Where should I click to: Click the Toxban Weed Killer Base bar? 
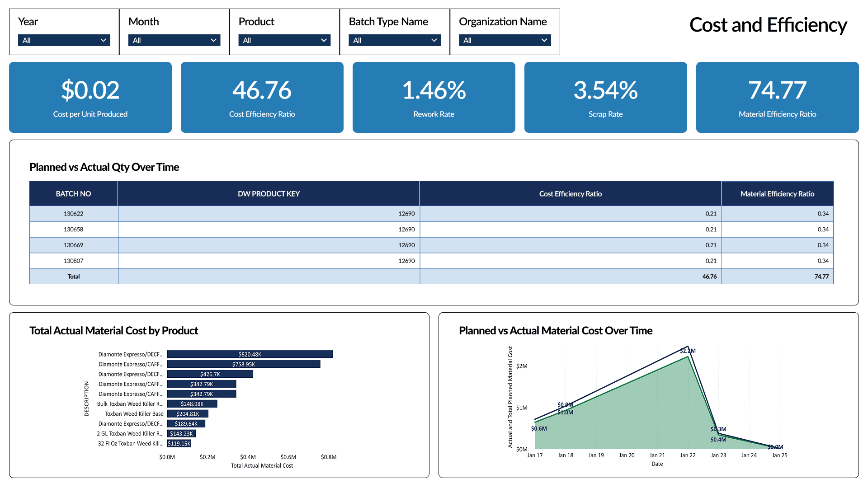pos(187,414)
